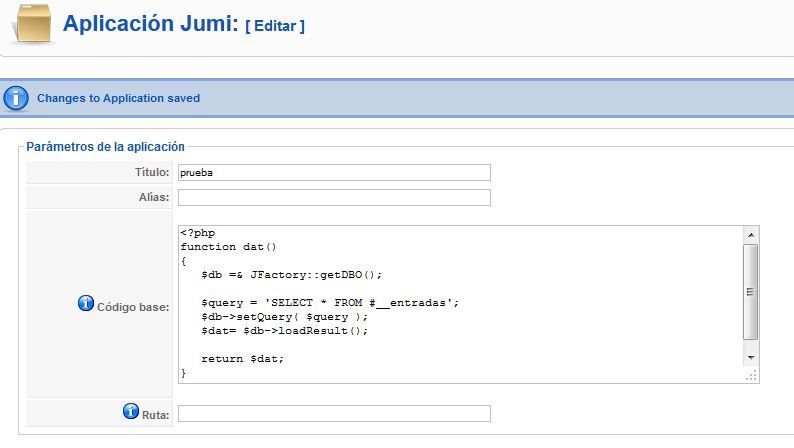The height and width of the screenshot is (448, 794).
Task: Click the empty Alias input field
Action: point(334,197)
